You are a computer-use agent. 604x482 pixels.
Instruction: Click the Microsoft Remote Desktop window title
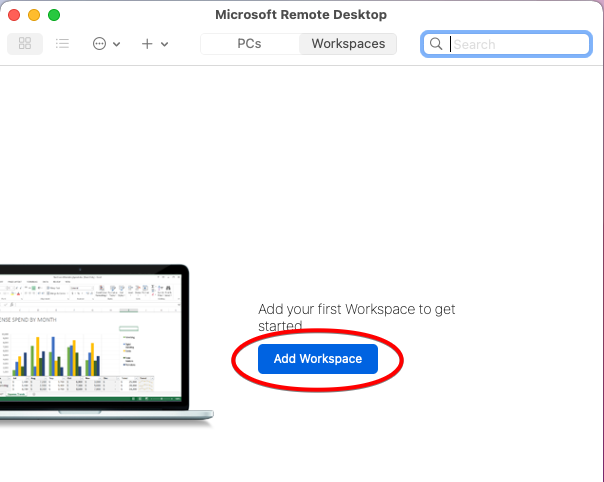coord(301,15)
